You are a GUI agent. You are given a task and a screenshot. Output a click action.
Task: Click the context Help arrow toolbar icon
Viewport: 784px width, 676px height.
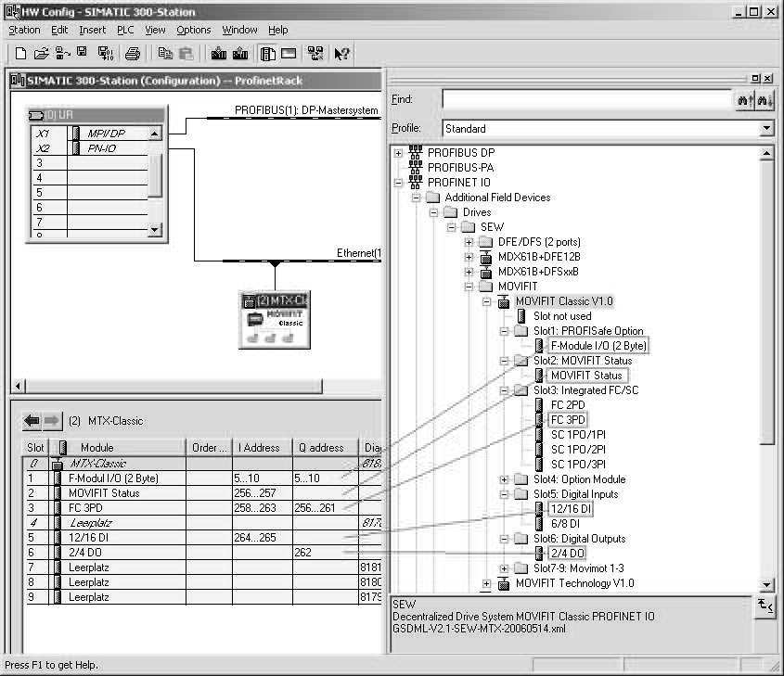click(x=342, y=53)
